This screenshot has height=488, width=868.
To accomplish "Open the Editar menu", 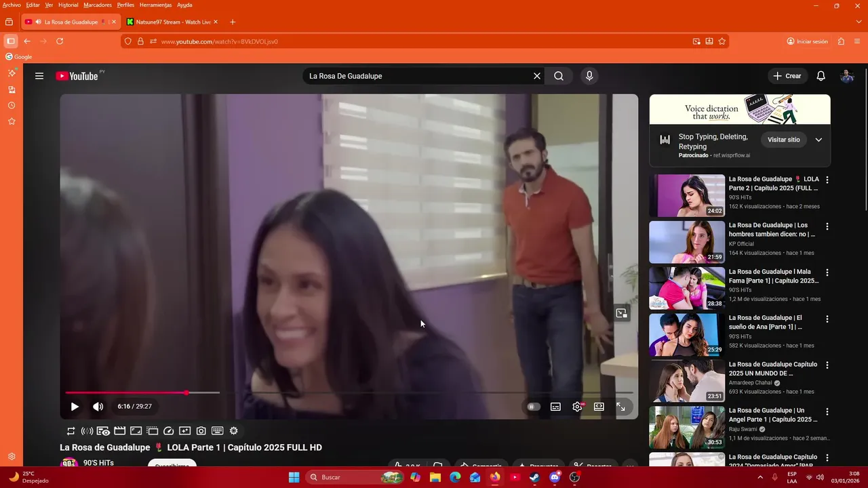I will coord(33,5).
